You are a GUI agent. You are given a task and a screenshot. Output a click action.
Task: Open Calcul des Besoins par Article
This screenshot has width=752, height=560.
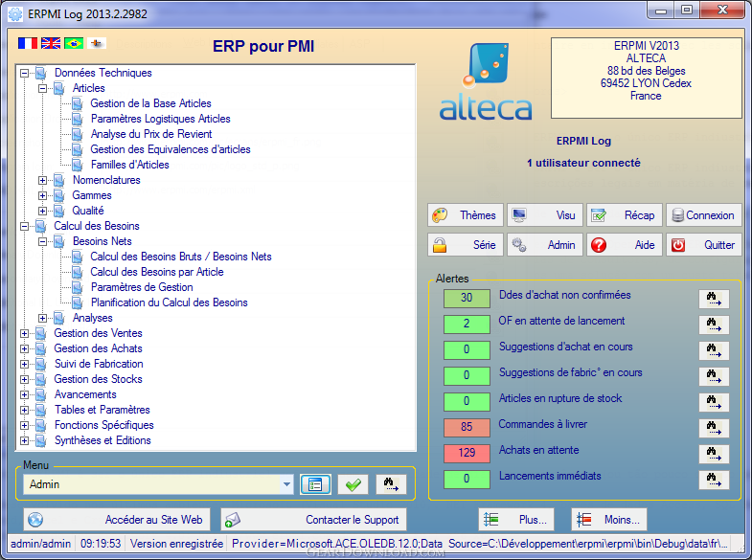[157, 272]
